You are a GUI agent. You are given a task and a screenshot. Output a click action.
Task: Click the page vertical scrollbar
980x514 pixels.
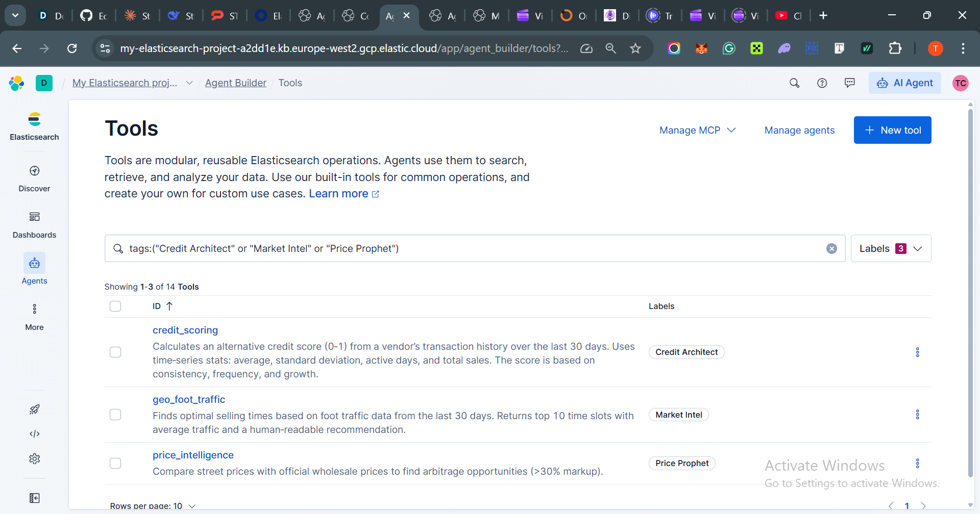click(970, 293)
